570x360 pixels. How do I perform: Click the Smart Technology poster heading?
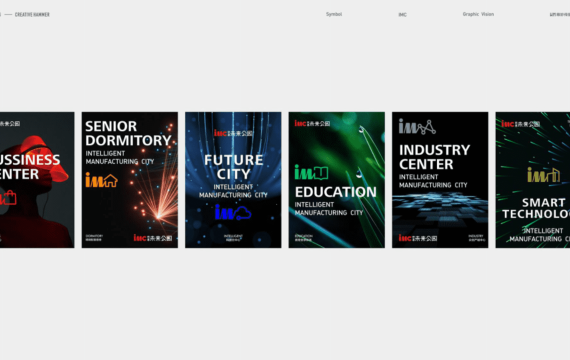point(536,208)
